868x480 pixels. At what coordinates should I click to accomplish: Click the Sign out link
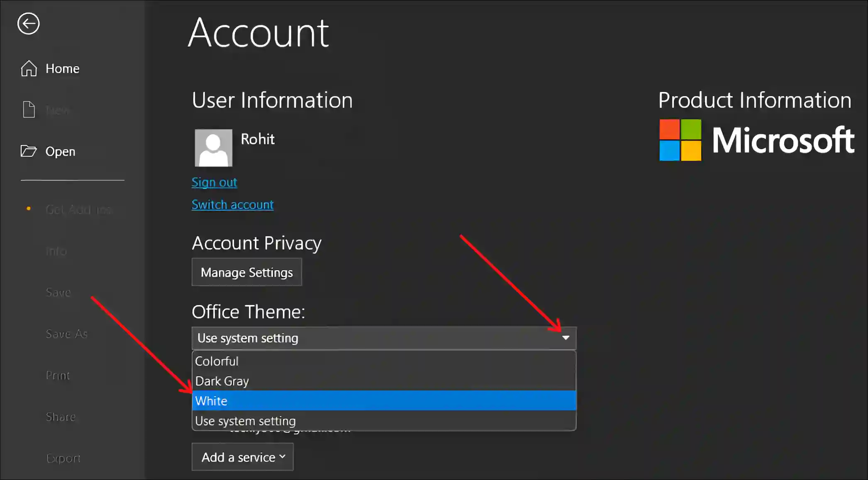pyautogui.click(x=214, y=182)
